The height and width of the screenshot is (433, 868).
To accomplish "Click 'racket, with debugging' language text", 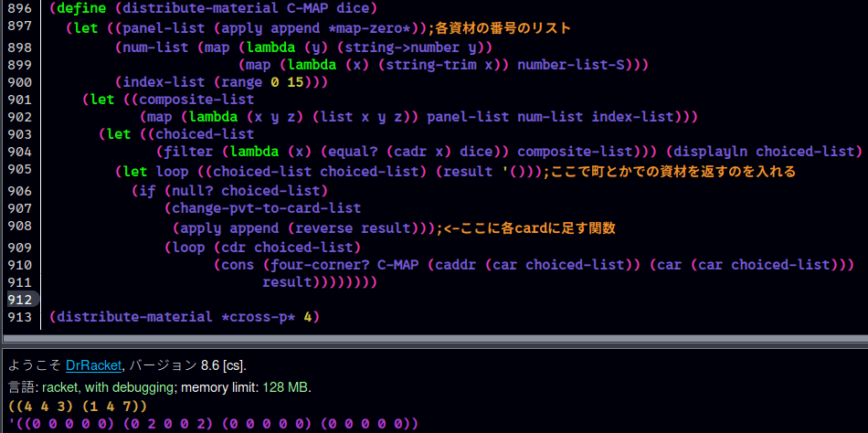I will [x=108, y=387].
